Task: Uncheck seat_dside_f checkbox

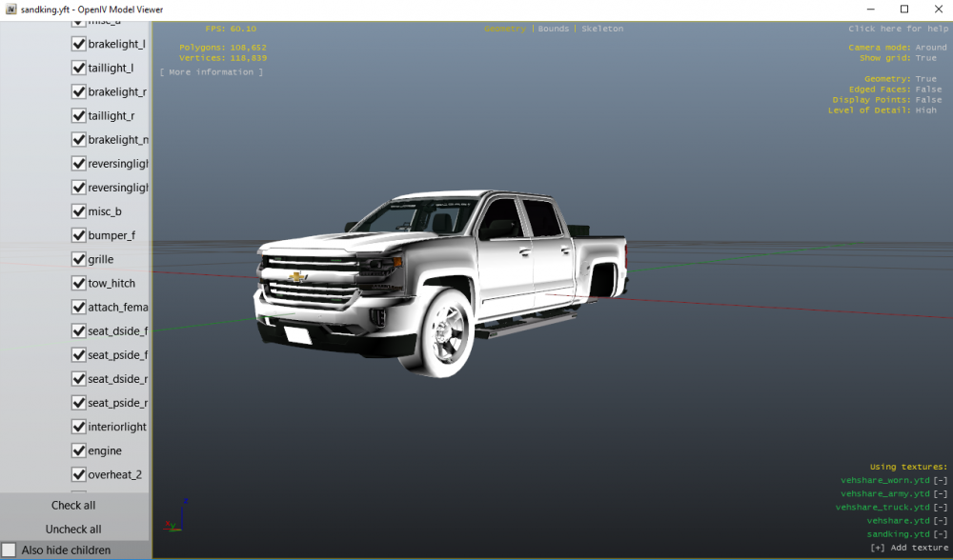Action: pos(78,331)
